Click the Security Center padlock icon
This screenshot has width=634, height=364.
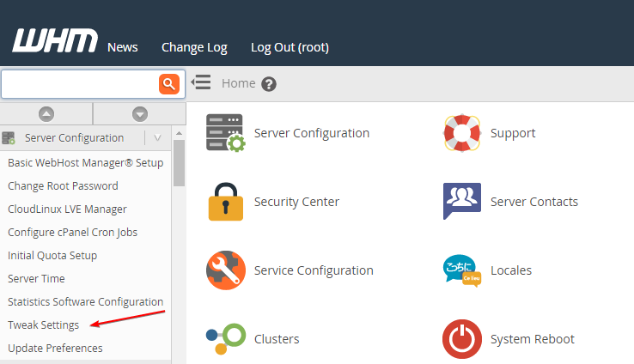tap(226, 202)
